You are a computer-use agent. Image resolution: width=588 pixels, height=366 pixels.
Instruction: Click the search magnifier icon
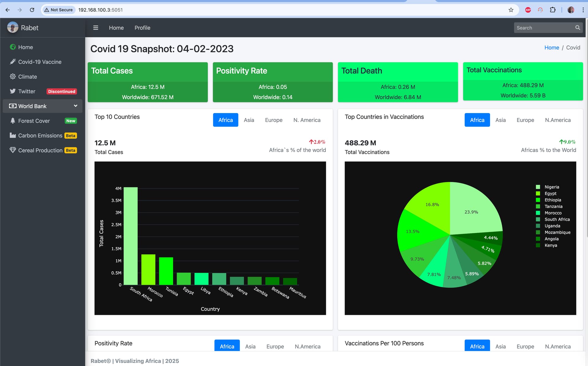click(x=577, y=28)
